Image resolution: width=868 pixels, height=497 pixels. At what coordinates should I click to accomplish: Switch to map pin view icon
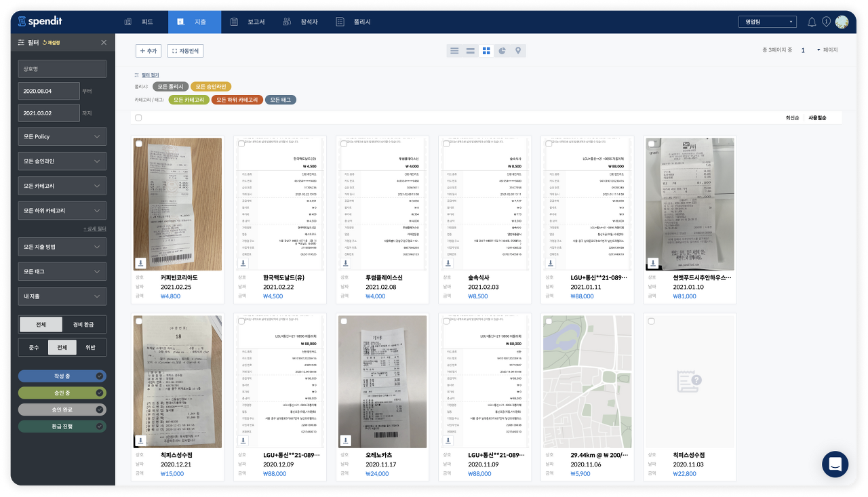518,51
